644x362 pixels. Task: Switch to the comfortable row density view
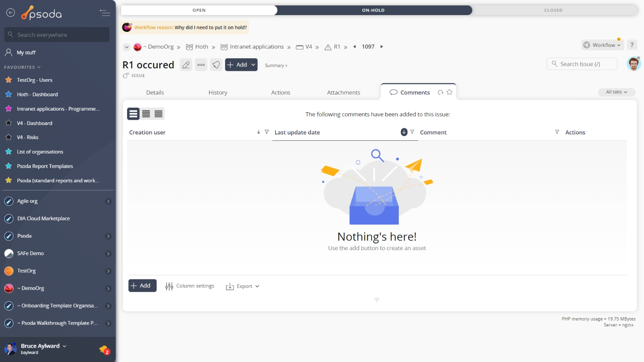[133, 114]
